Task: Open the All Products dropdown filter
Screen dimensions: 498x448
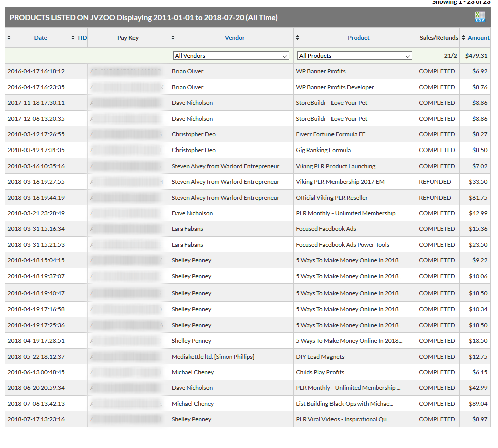Action: pyautogui.click(x=355, y=56)
